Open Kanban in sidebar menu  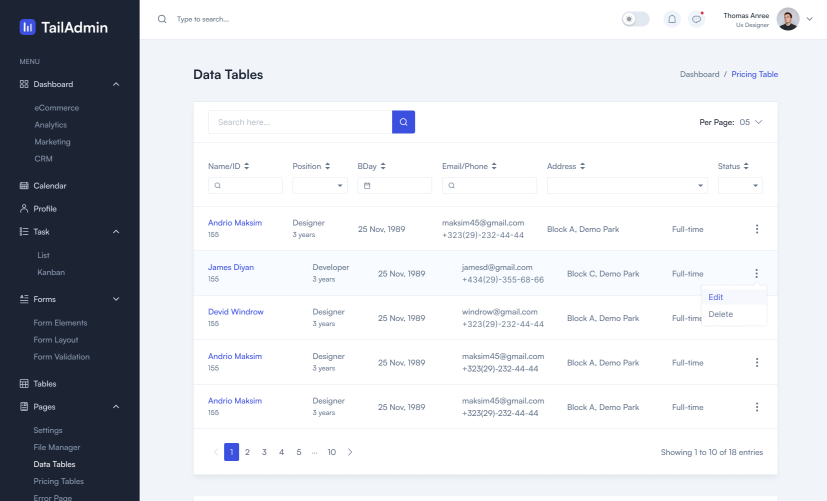click(51, 272)
